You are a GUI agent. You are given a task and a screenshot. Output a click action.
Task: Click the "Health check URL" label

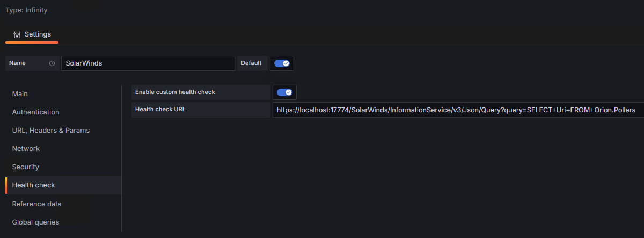click(x=159, y=110)
